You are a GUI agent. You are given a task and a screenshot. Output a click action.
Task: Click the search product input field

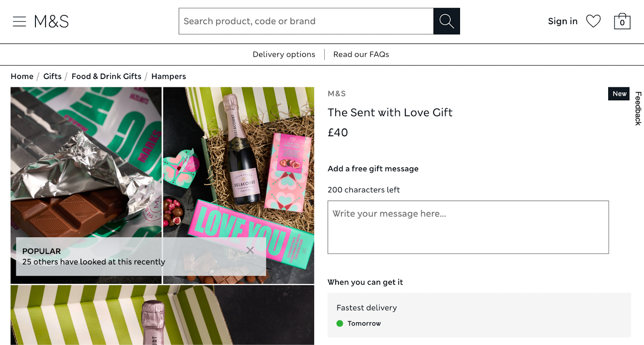306,21
